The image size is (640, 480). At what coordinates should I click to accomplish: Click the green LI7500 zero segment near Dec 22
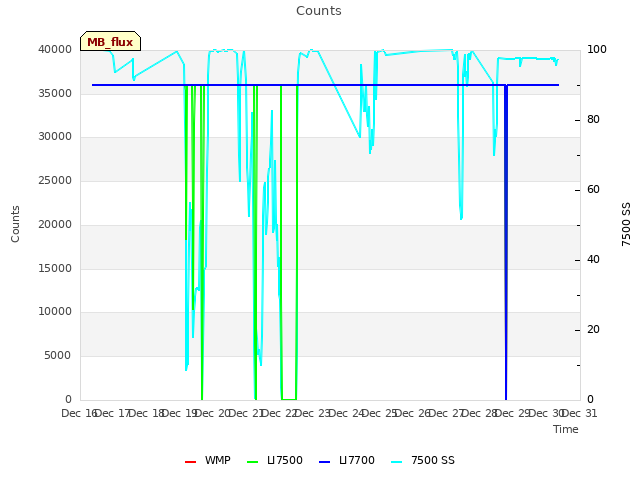click(x=289, y=399)
